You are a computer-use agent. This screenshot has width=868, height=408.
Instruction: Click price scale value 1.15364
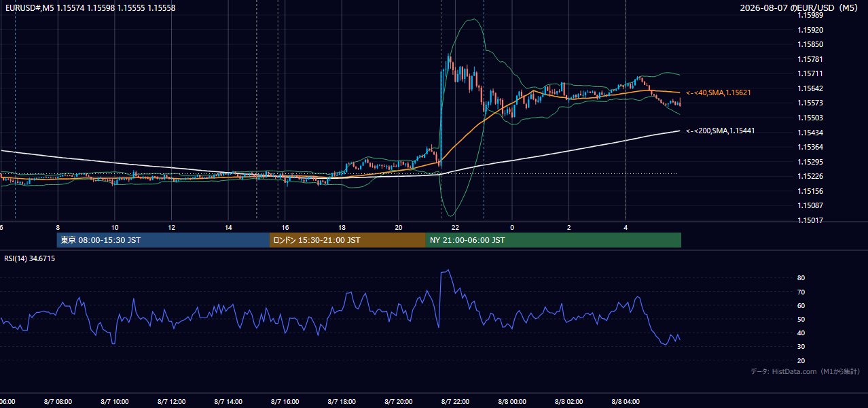(810, 147)
